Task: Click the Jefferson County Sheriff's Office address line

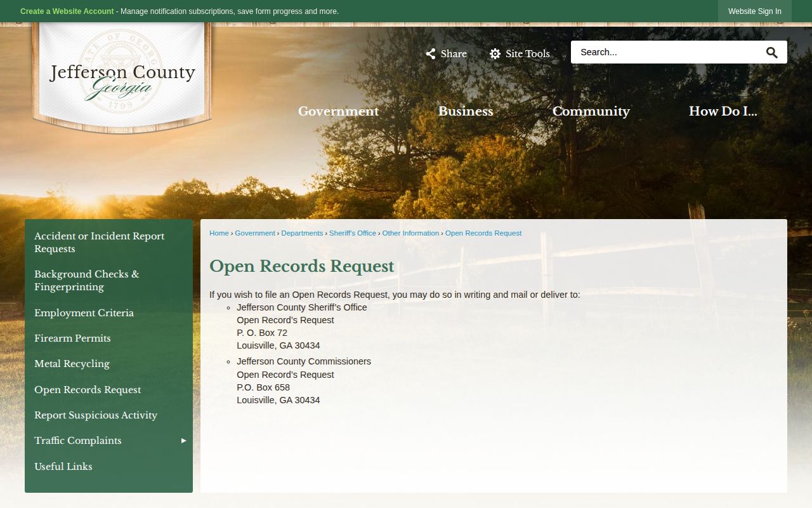Action: [302, 307]
